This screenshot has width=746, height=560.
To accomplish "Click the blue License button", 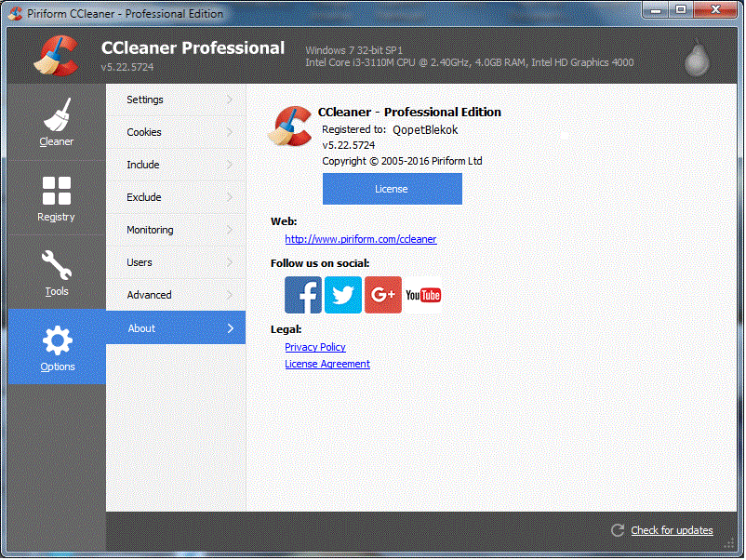I will pos(392,189).
